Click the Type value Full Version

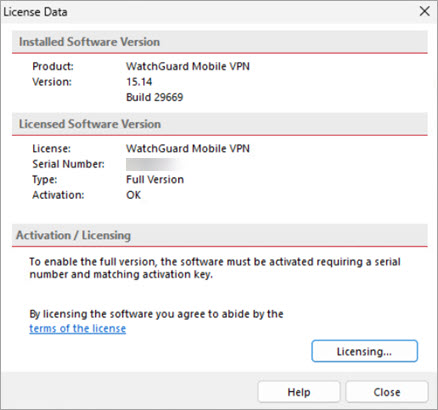click(x=155, y=179)
